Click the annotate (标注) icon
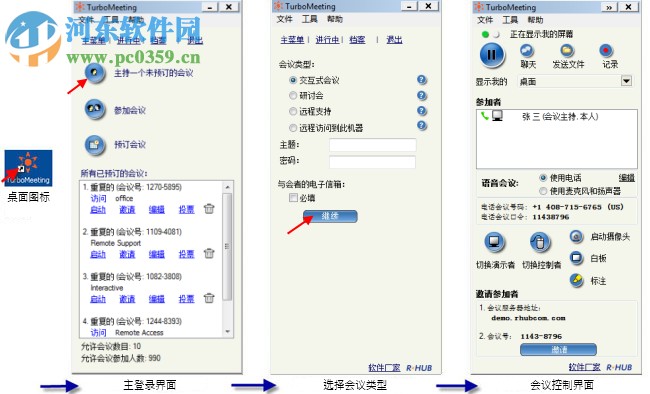The width and height of the screenshot is (650, 394). tap(576, 280)
